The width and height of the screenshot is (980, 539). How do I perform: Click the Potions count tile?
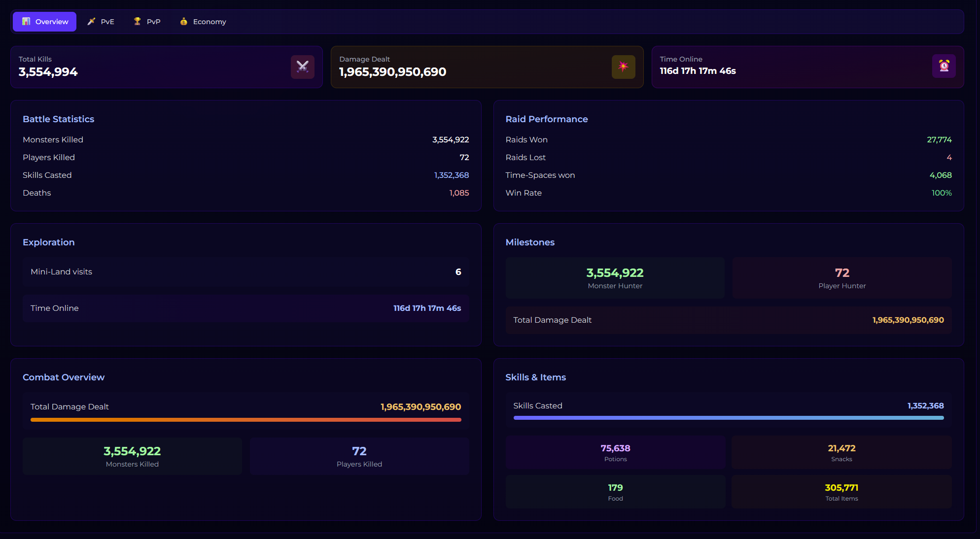pyautogui.click(x=615, y=452)
